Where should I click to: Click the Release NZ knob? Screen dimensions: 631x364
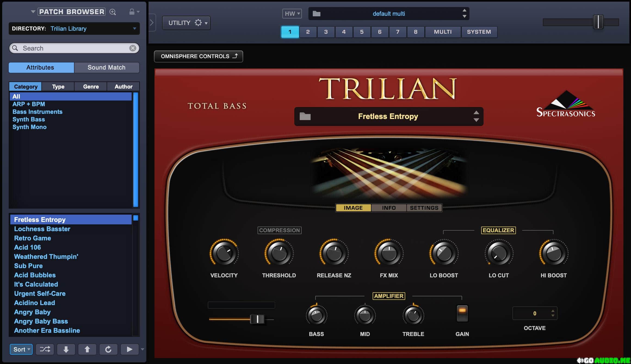click(334, 253)
